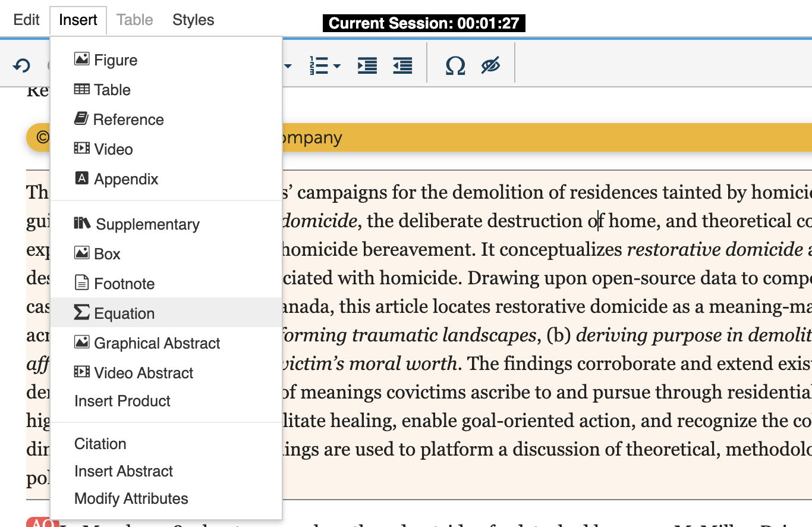
Task: Click the Equation sigma icon
Action: click(81, 312)
